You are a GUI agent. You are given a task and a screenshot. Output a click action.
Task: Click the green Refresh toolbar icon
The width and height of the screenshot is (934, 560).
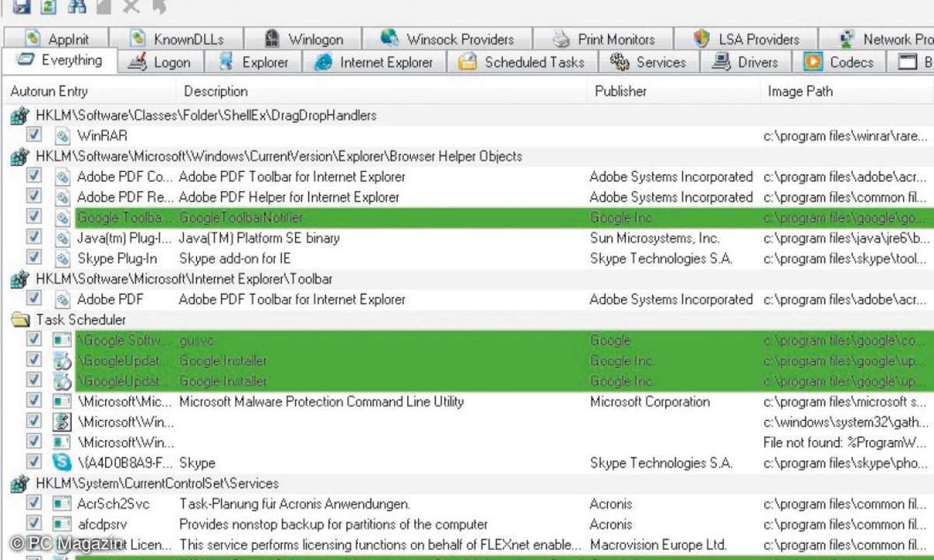click(x=49, y=6)
